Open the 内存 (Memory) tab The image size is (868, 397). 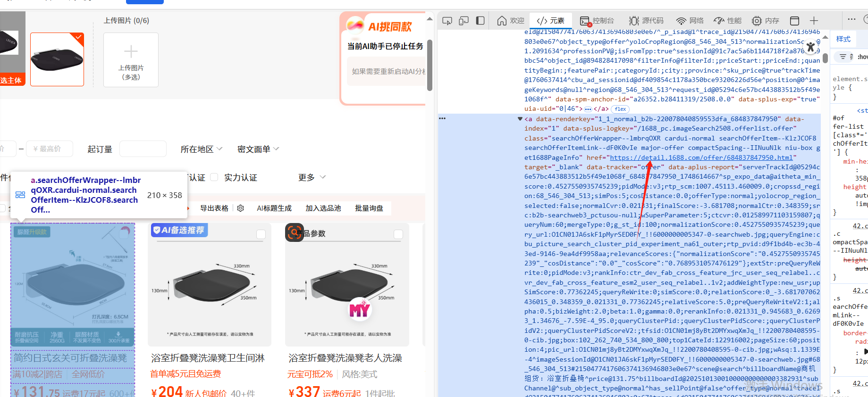tap(765, 21)
